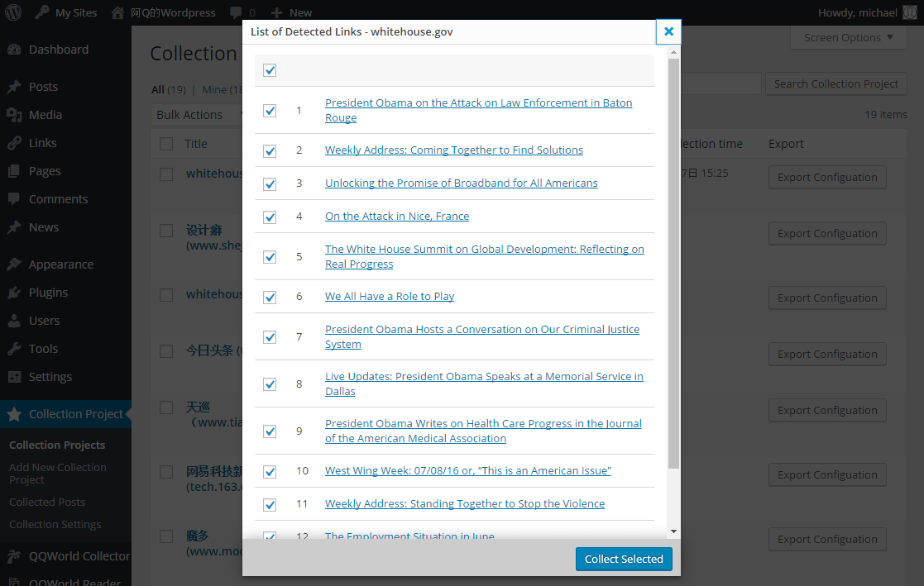
Task: Click the QQWorld Collector icon
Action: coord(14,556)
